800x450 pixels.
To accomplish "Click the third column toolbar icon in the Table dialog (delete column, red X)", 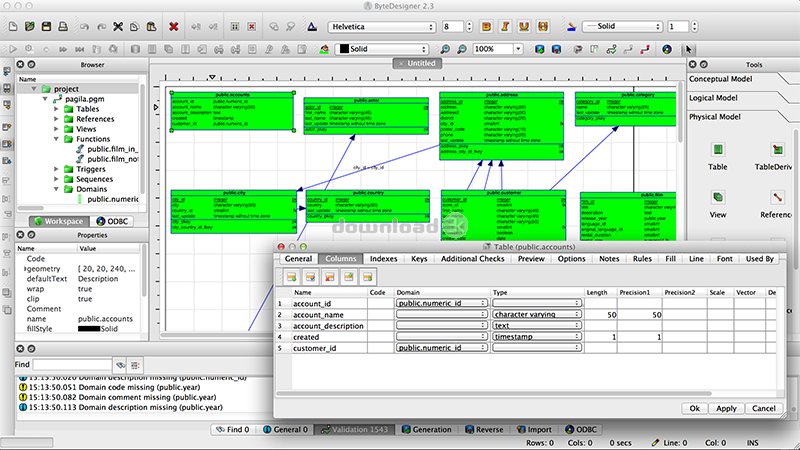I will click(330, 277).
